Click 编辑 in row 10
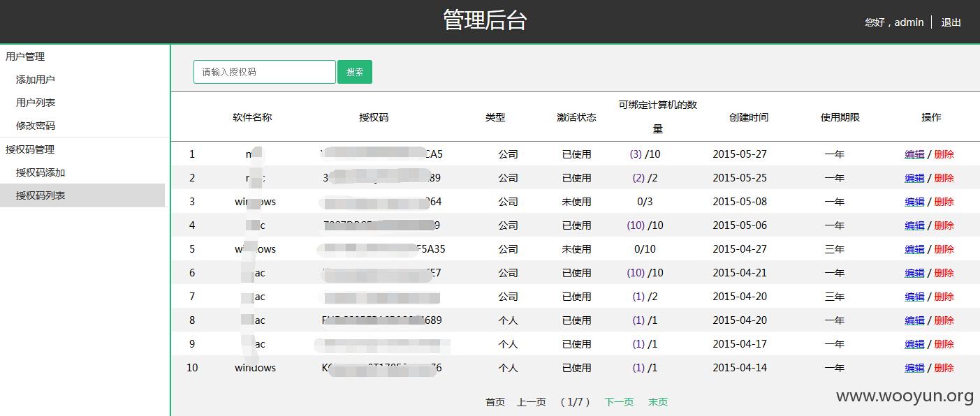Image resolution: width=980 pixels, height=416 pixels. [914, 368]
